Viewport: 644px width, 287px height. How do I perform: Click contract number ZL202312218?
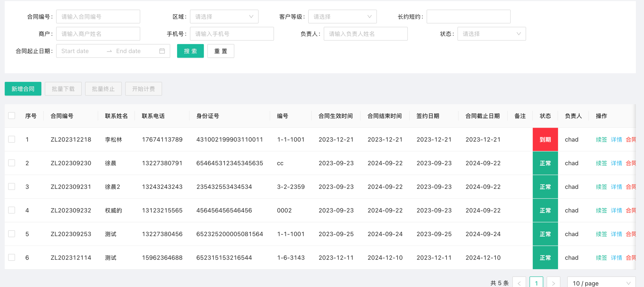click(x=71, y=139)
